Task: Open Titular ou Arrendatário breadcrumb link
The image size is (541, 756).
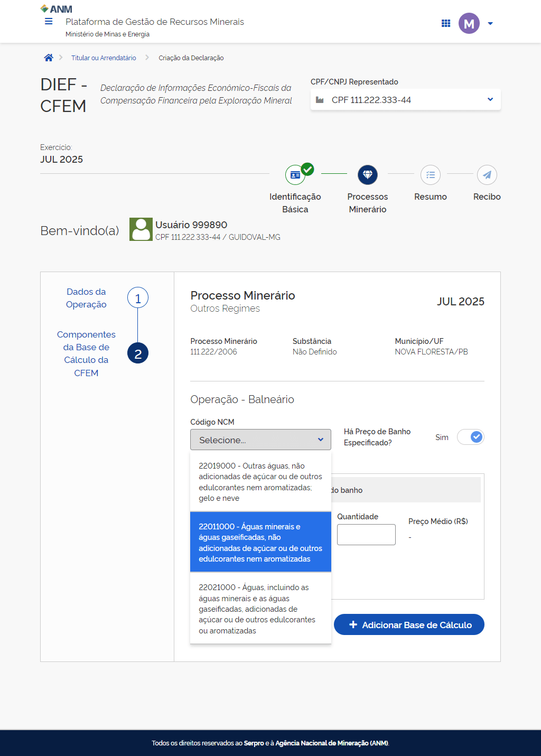Action: [104, 58]
